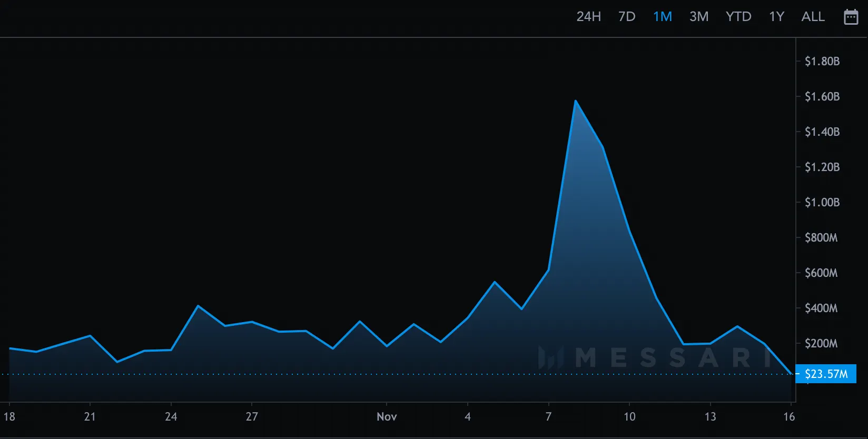Choose the 1M time range
Viewport: 868px width, 439px height.
pyautogui.click(x=662, y=17)
